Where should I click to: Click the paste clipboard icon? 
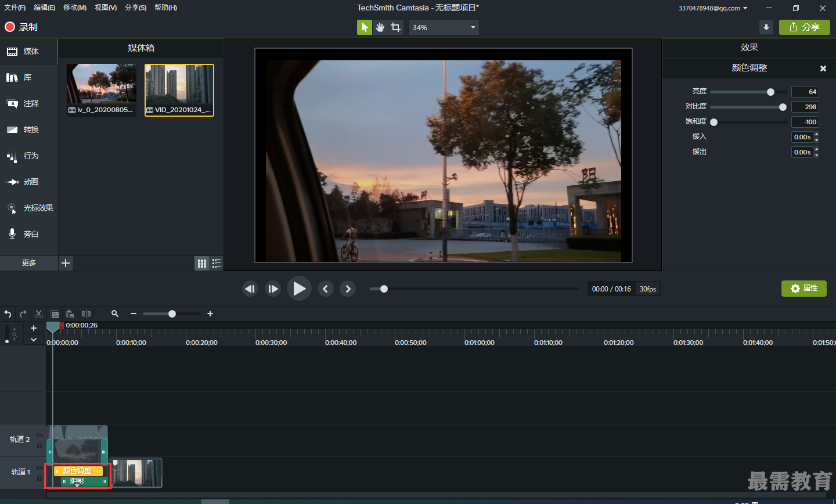(x=70, y=314)
